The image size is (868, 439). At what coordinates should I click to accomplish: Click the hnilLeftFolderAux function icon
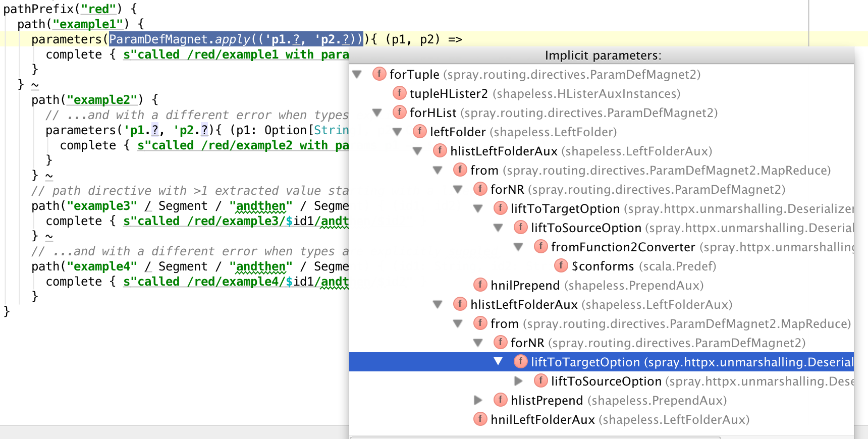point(480,419)
